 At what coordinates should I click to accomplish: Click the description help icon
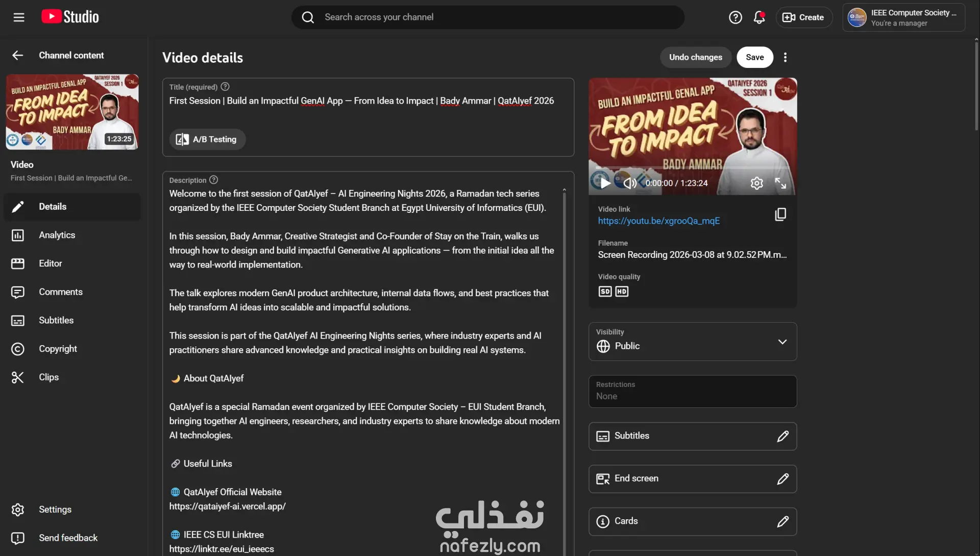click(x=214, y=180)
